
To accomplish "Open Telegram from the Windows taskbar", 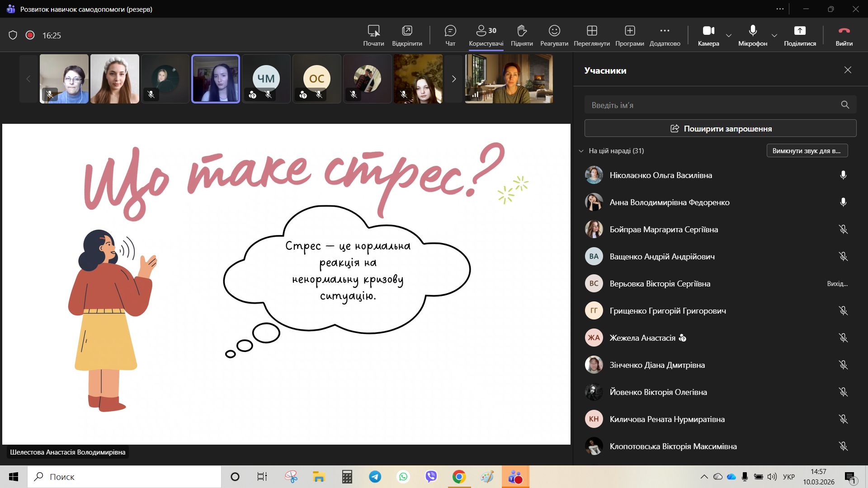I will [375, 477].
